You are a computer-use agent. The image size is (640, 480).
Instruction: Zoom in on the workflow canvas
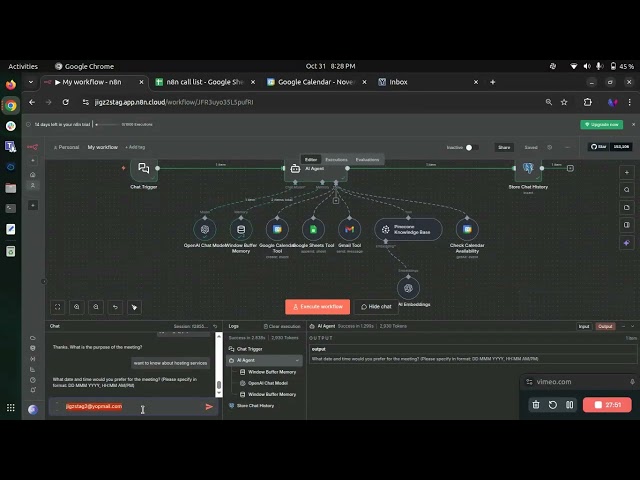click(x=77, y=307)
